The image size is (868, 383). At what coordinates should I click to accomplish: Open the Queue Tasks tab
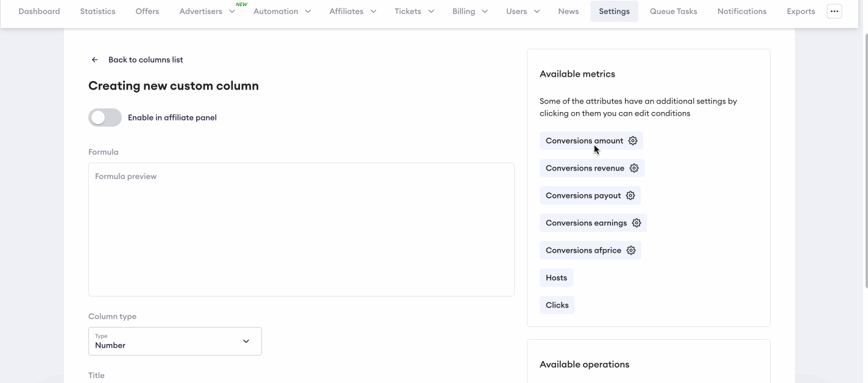coord(673,11)
